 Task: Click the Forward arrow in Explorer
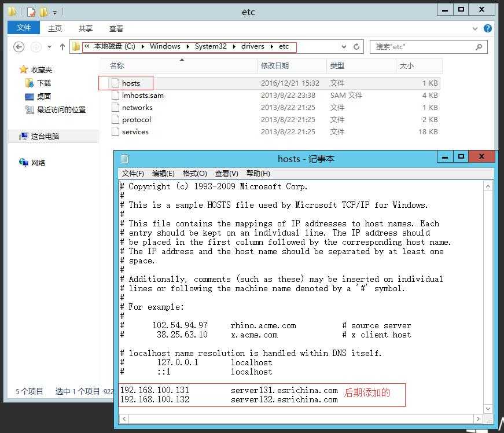(x=36, y=47)
